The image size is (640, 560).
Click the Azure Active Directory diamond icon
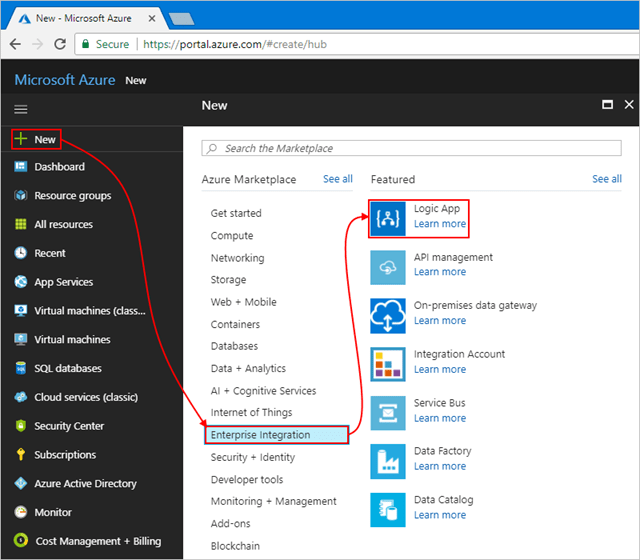(x=20, y=483)
